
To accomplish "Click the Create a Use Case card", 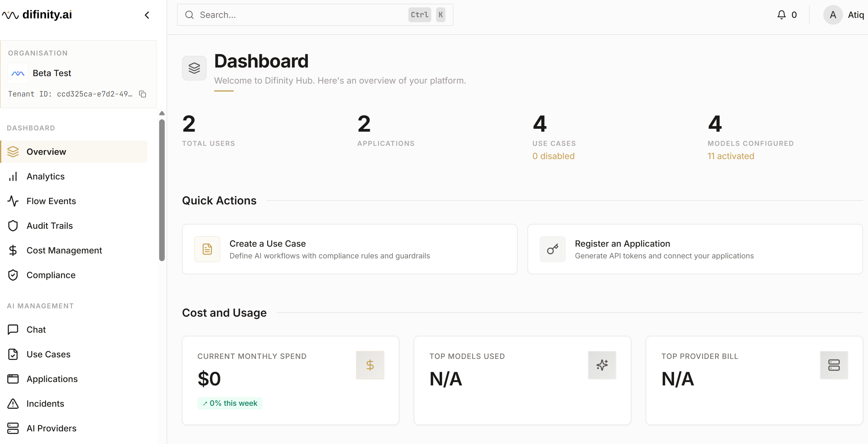I will 349,249.
